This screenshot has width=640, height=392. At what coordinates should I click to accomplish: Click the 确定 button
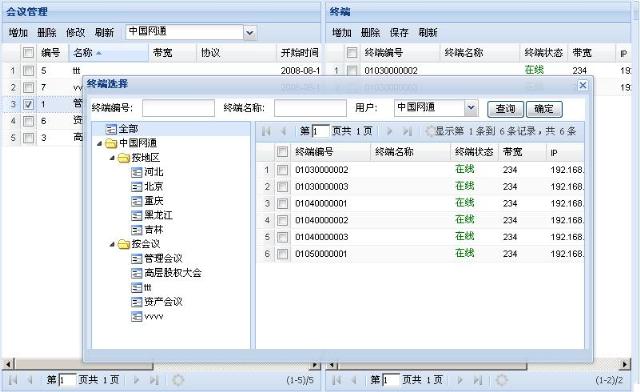[x=544, y=109]
